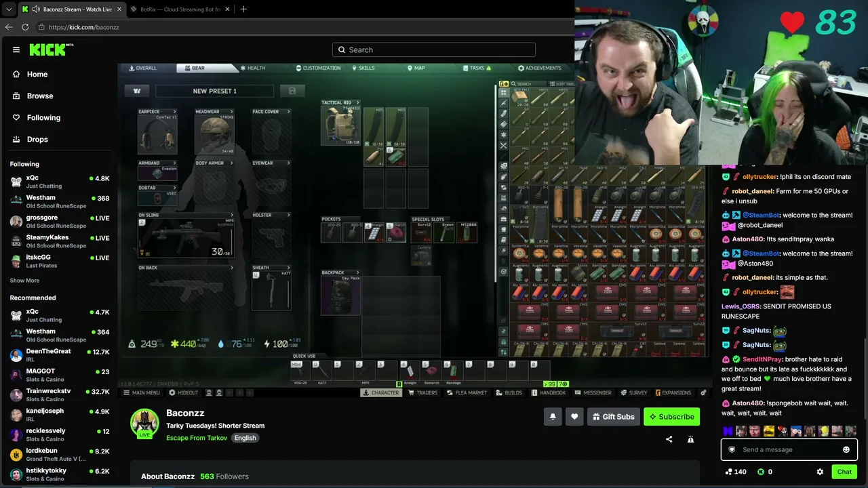Open the Customization tab
Screen dimensions: 868x488
click(318, 68)
